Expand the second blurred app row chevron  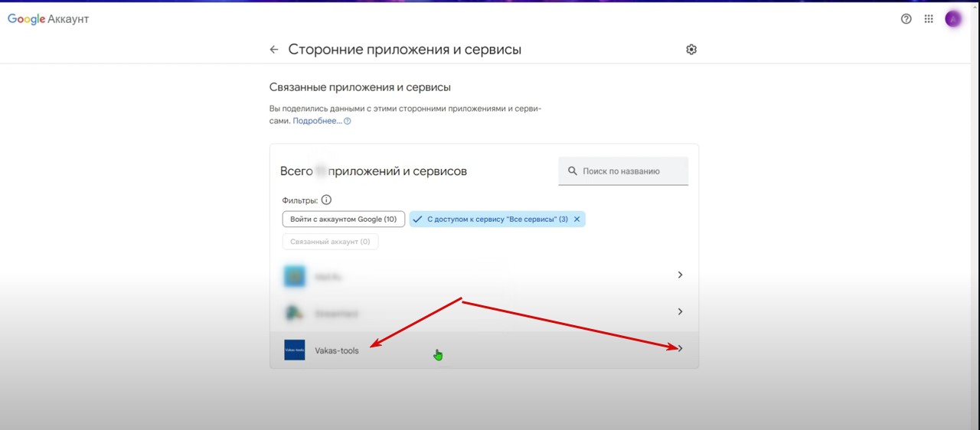680,311
